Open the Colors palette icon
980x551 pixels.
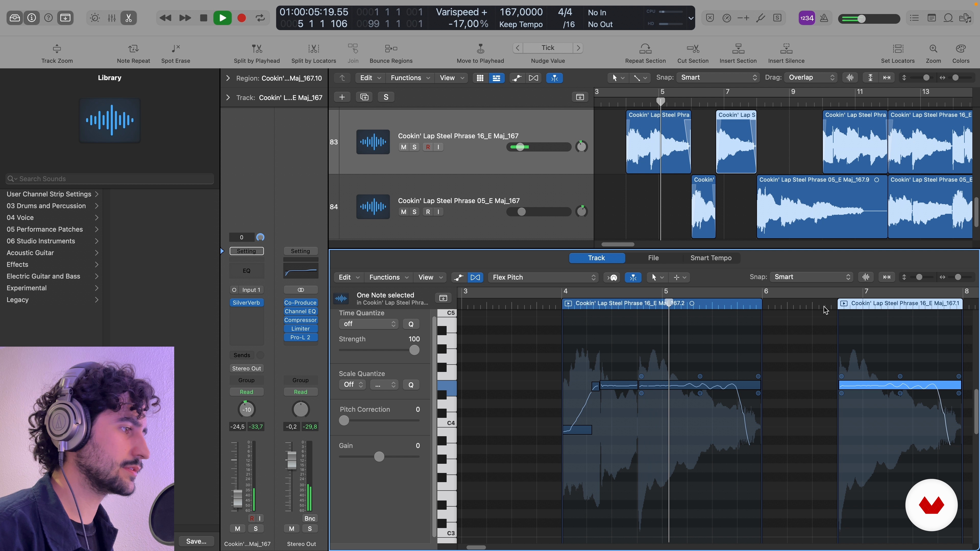tap(961, 49)
